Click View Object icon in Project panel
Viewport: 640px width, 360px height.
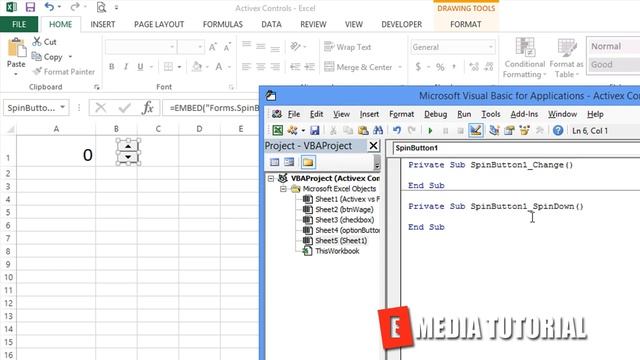pos(289,162)
